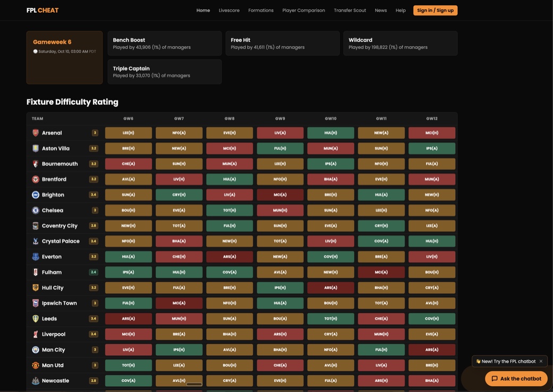Click Chelsea's GW8 TOT(H) fixture cell
553x392 pixels.
tap(230, 210)
